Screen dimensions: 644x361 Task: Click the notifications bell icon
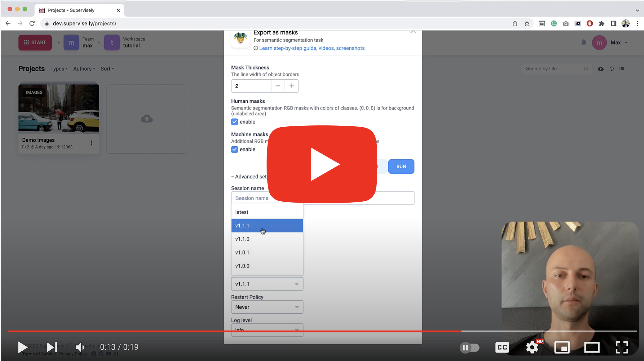pyautogui.click(x=584, y=42)
